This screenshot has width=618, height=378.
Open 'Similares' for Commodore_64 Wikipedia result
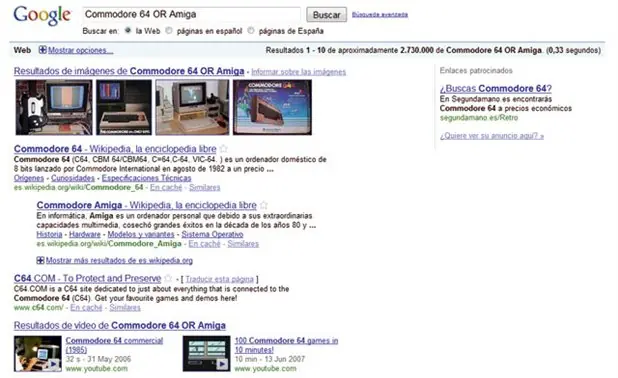click(205, 188)
